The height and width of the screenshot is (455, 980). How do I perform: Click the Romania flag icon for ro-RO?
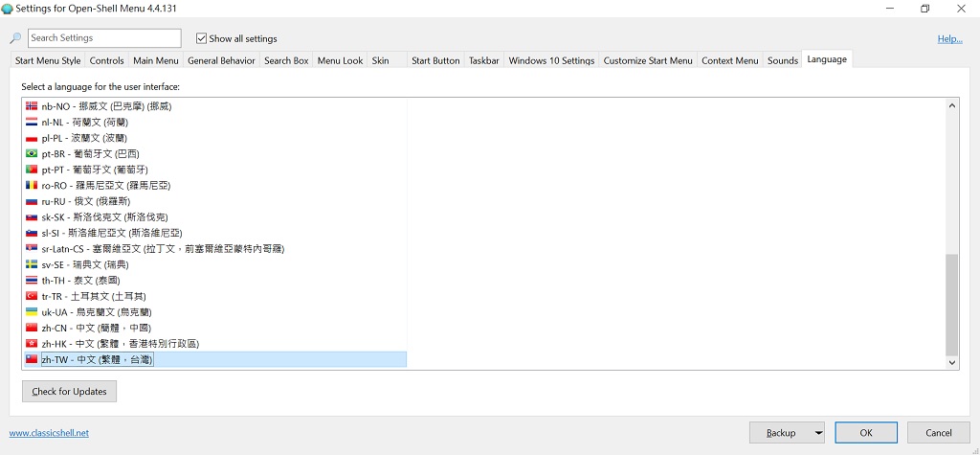[x=32, y=185]
